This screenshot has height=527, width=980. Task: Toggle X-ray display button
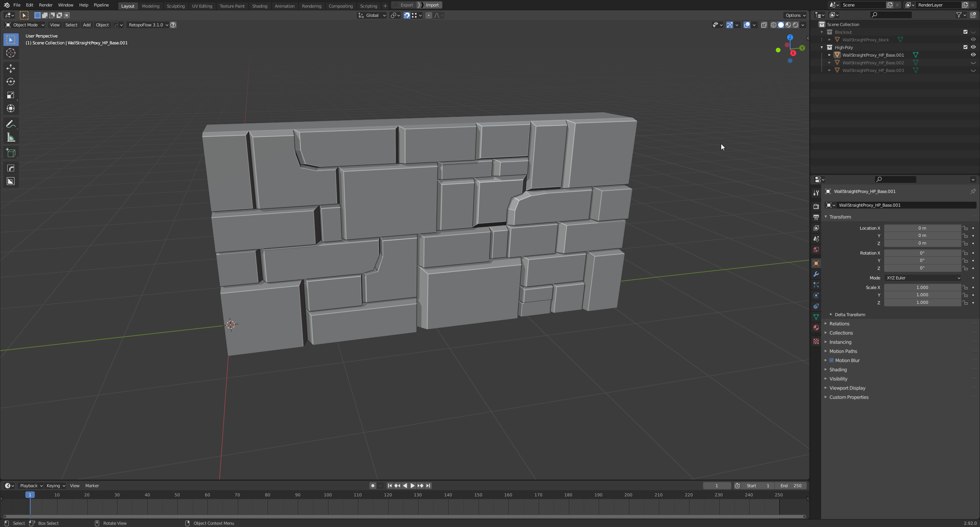764,25
